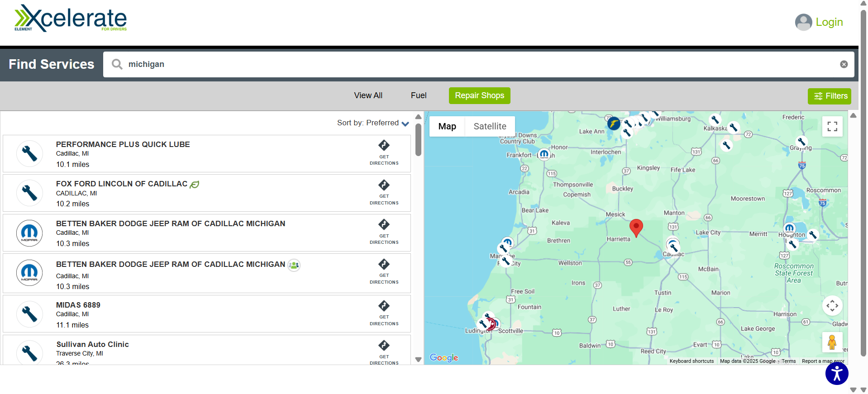Click Sullivan Auto Clinic wrench icon
Viewport: 868px width, 394px height.
(29, 353)
